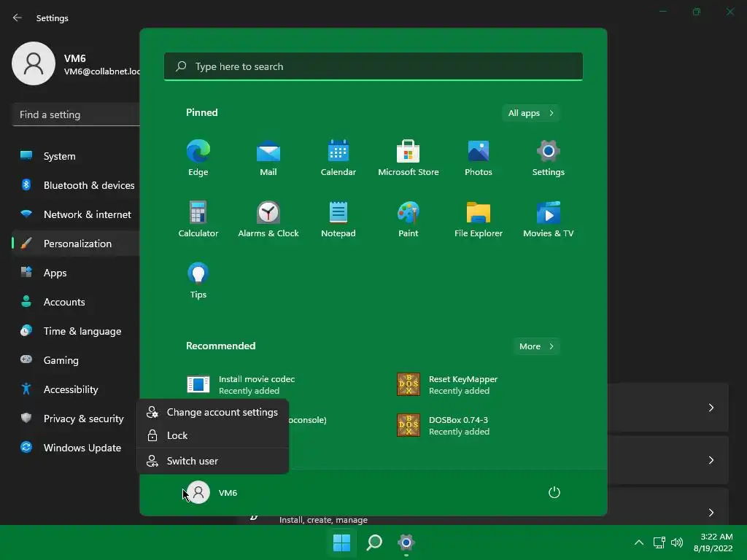Open the Calculator app
747x560 pixels.
(x=198, y=219)
